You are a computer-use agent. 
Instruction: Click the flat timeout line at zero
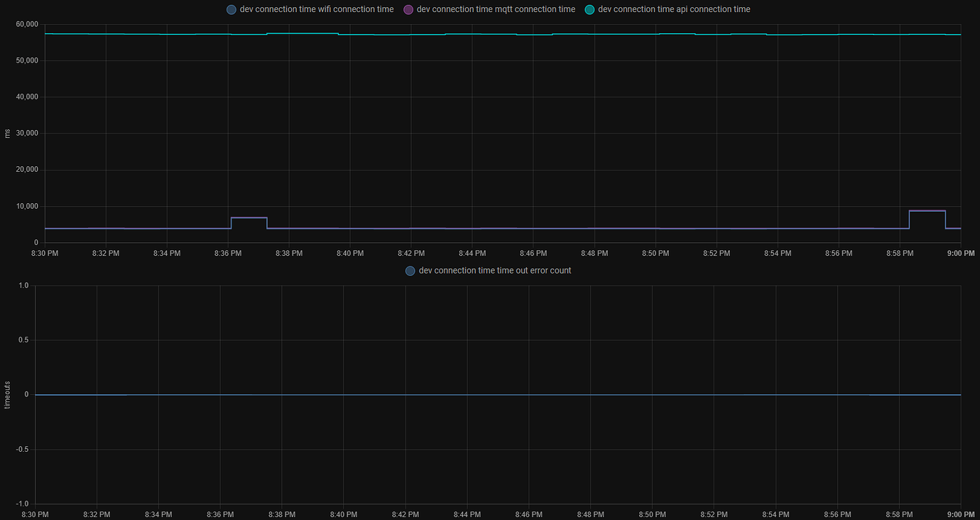[497, 395]
